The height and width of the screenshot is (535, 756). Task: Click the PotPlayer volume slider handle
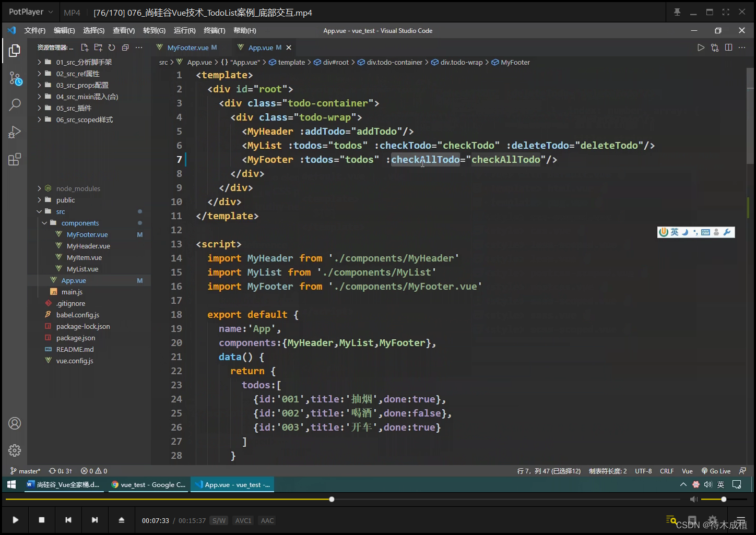pos(724,500)
